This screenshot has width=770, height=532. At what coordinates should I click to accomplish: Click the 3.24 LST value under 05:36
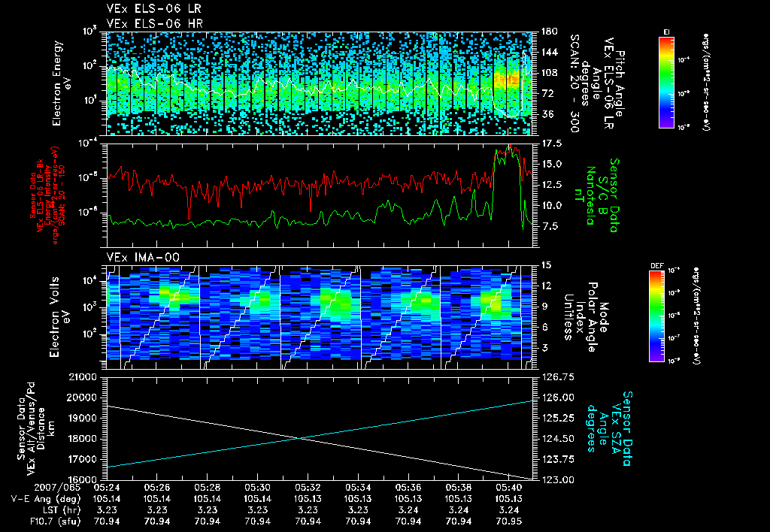pyautogui.click(x=408, y=510)
